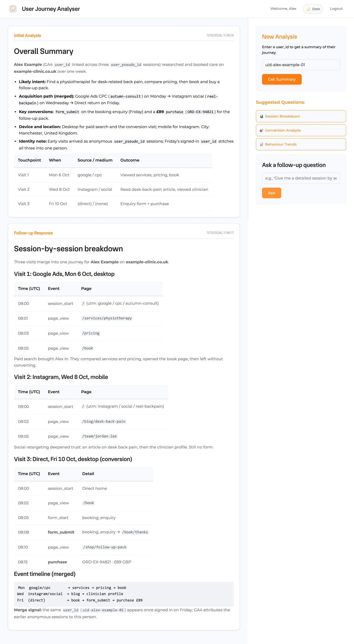This screenshot has height=644, width=354.
Task: Focus the follow-up question text box
Action: coord(301,178)
